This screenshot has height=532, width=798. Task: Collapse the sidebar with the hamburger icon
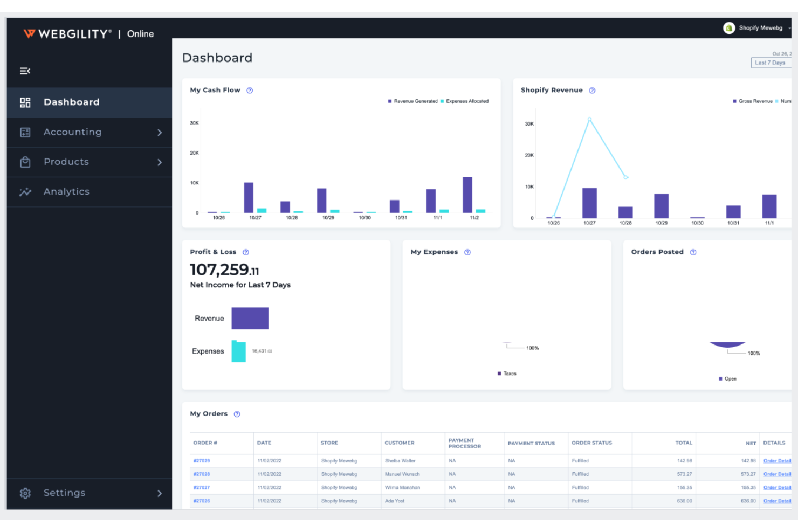tap(25, 71)
